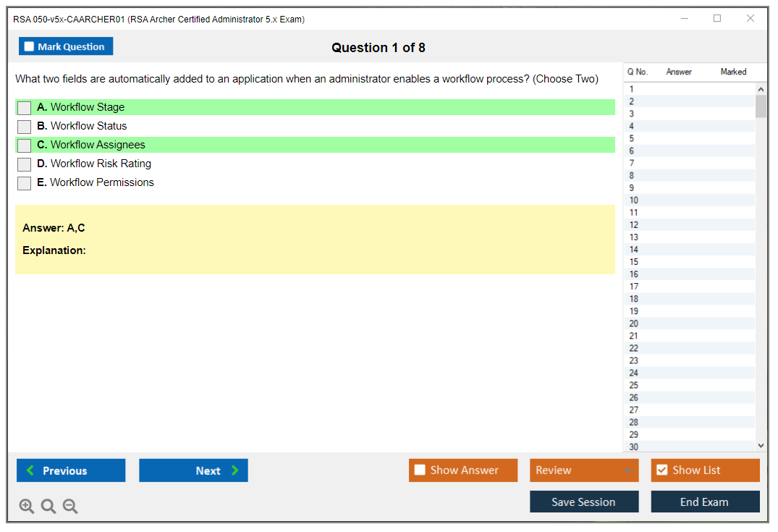Select checkbox for B Workflow Status
The height and width of the screenshot is (532, 778).
tap(24, 127)
